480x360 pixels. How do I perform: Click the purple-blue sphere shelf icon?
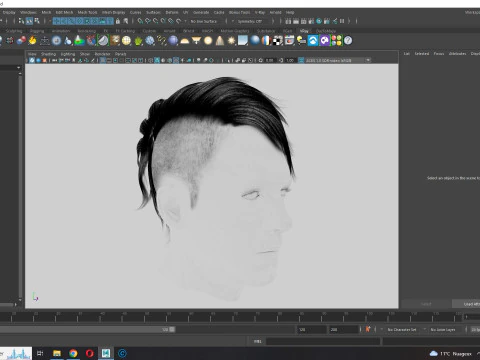pyautogui.click(x=173, y=41)
